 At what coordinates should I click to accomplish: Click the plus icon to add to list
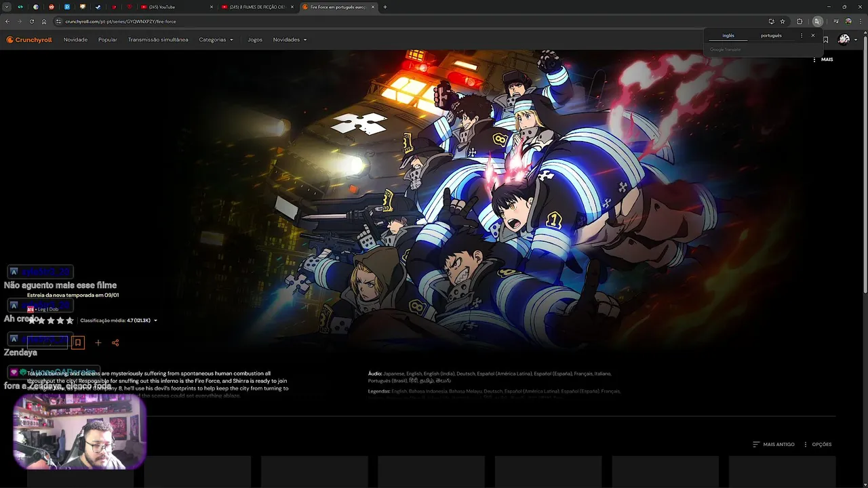(x=98, y=342)
